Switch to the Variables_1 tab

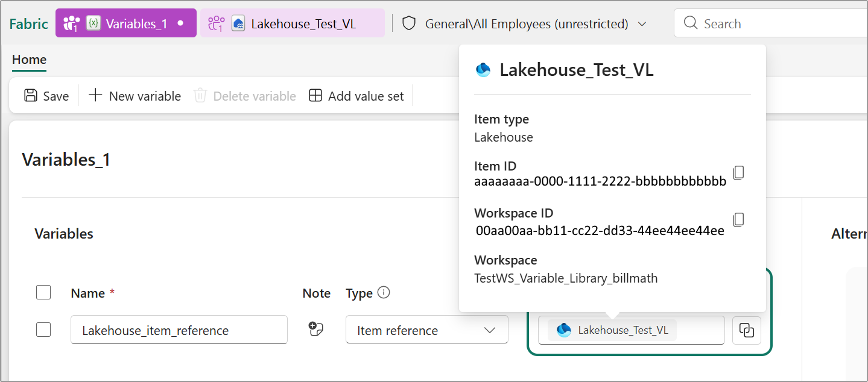click(x=126, y=23)
